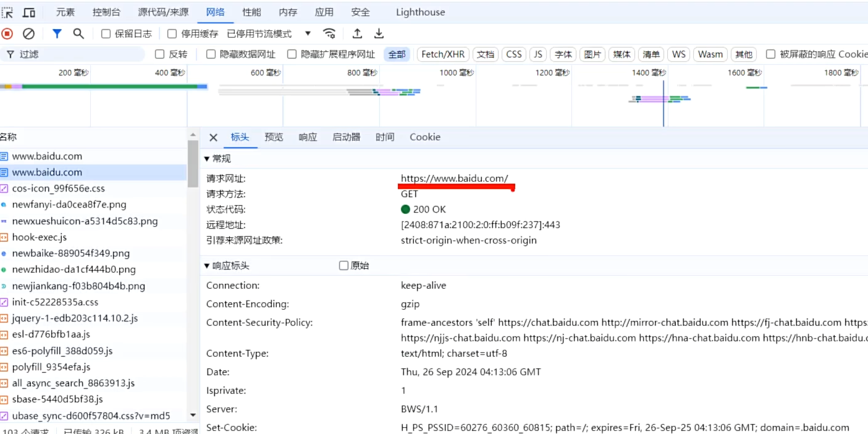Select the 全部 filter button
This screenshot has width=868, height=434.
pyautogui.click(x=397, y=54)
